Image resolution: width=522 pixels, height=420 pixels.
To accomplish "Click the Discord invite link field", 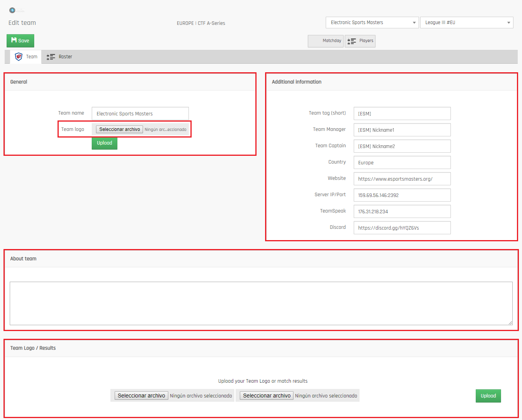I will click(402, 228).
